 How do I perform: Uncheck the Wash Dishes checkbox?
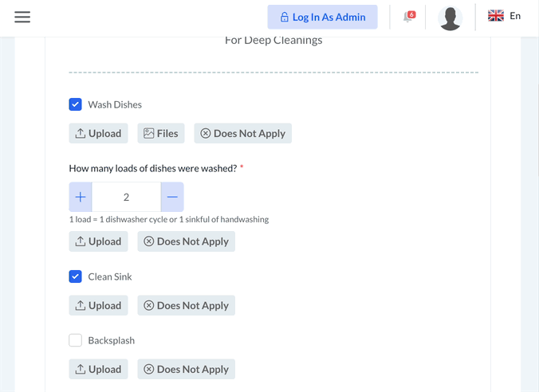click(76, 104)
